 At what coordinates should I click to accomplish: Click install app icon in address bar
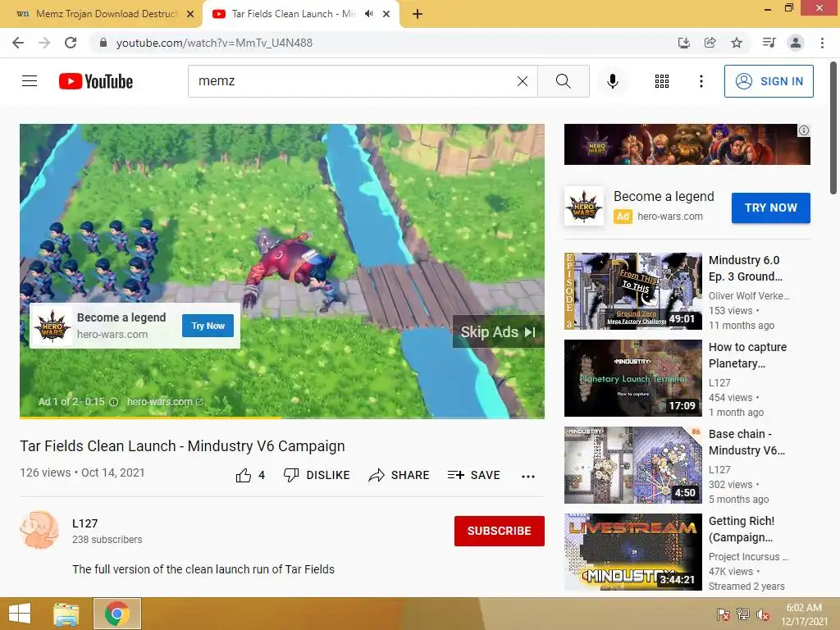point(683,43)
